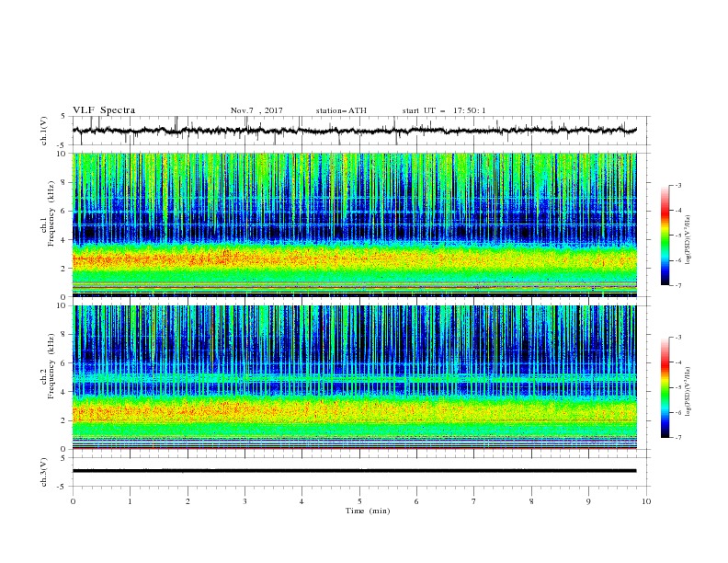Click the "9" tick on the Time axis
728x563 pixels.
pos(588,501)
